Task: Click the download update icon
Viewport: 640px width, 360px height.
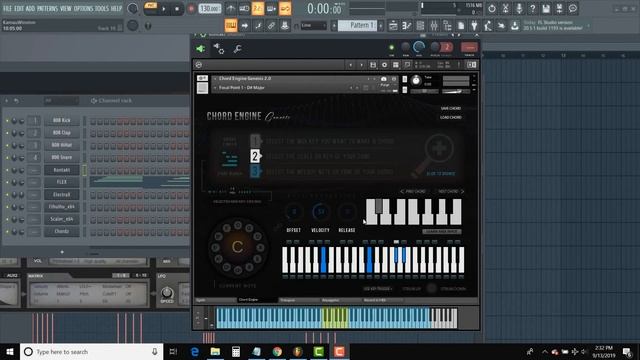Action: (515, 26)
